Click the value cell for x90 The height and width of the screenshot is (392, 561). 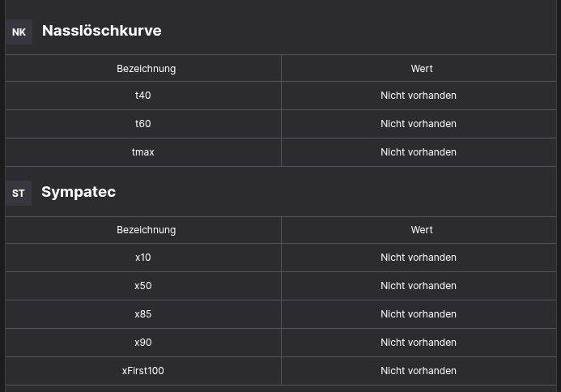coord(419,343)
